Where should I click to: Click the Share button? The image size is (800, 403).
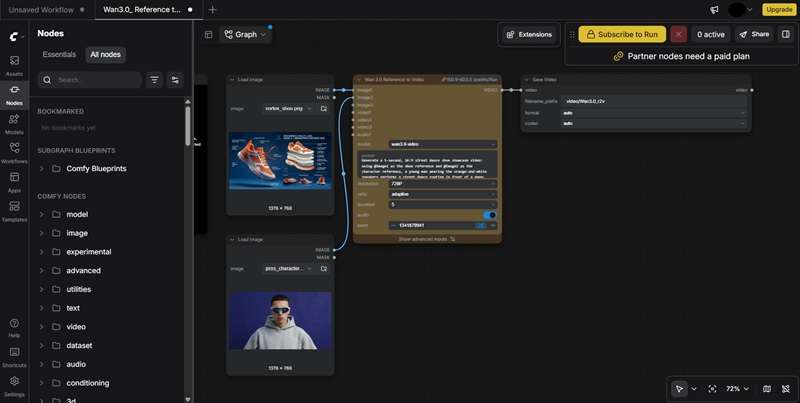[754, 34]
